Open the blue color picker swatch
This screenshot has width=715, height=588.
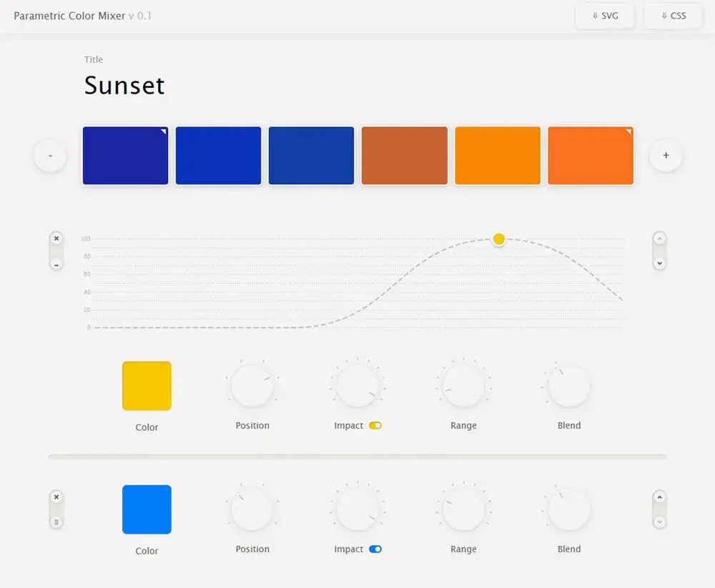click(147, 509)
